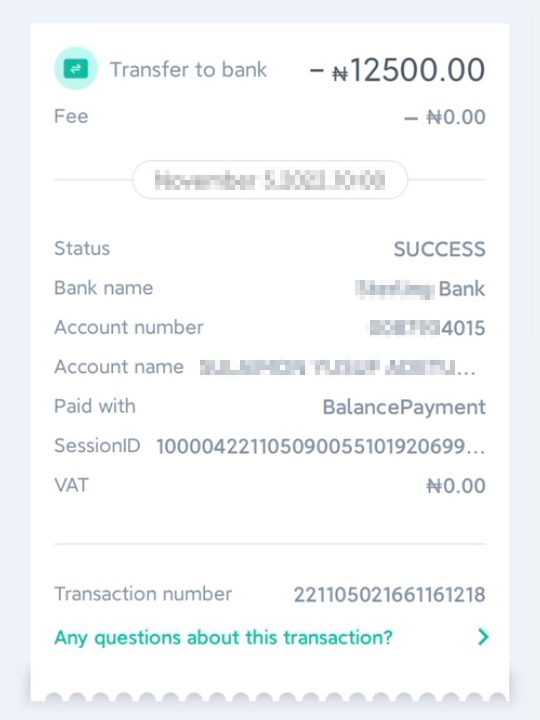Click the Transaction number label
Screen dimensions: 540x720
143,594
